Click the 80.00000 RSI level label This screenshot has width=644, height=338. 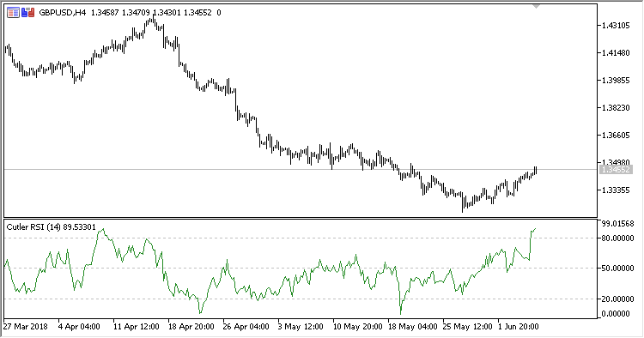click(617, 238)
